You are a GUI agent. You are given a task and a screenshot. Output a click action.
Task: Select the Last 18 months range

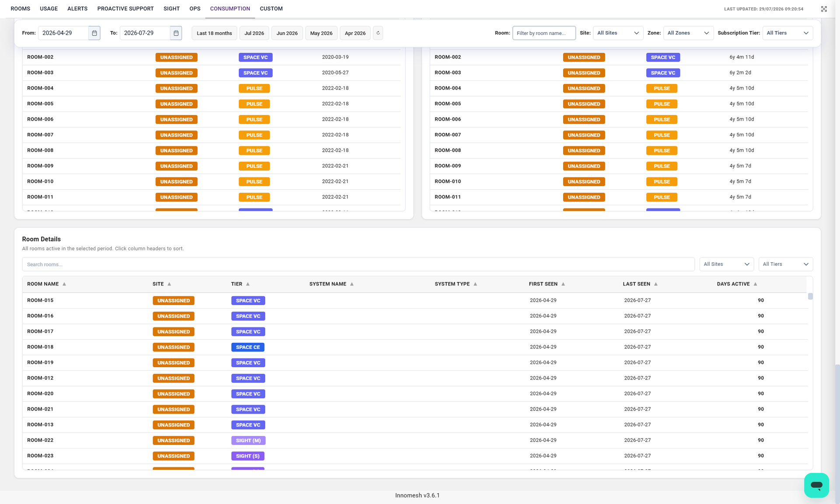click(x=214, y=33)
